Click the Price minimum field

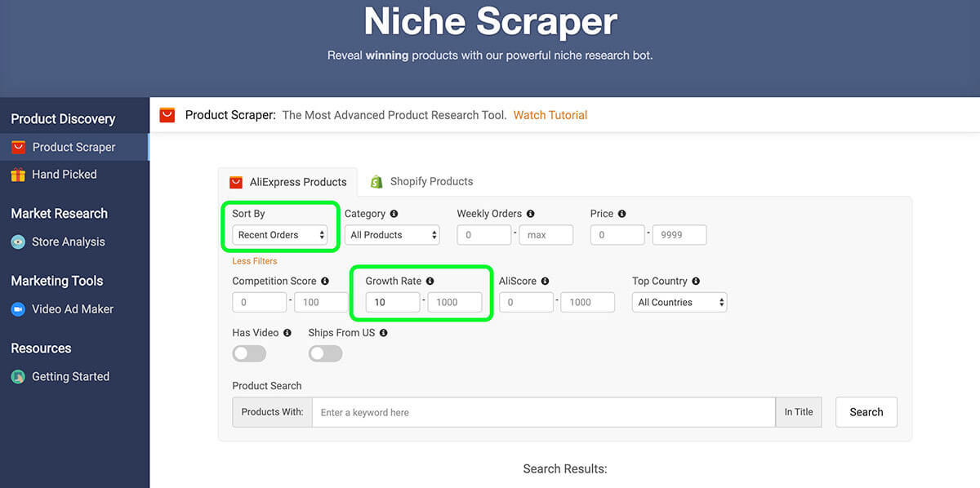click(x=617, y=235)
